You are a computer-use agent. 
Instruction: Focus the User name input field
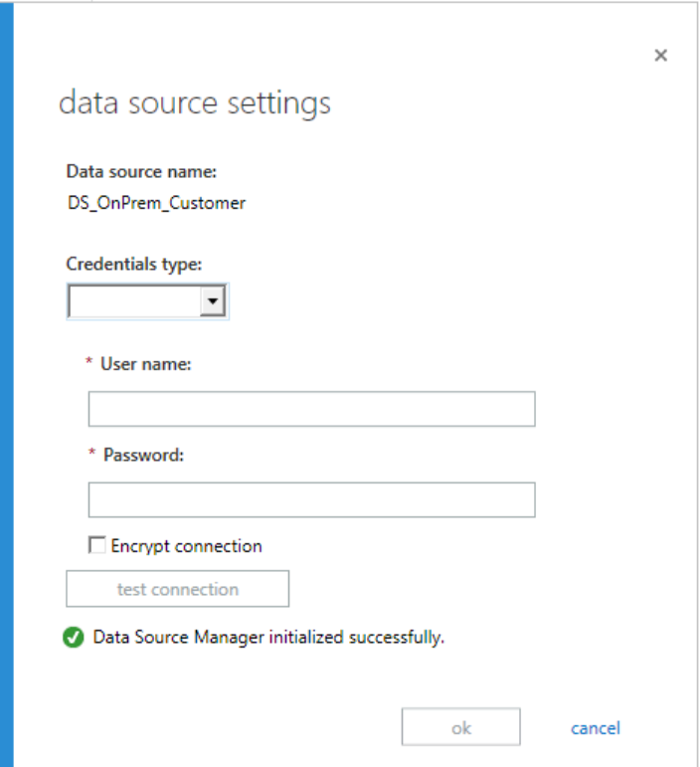[311, 409]
